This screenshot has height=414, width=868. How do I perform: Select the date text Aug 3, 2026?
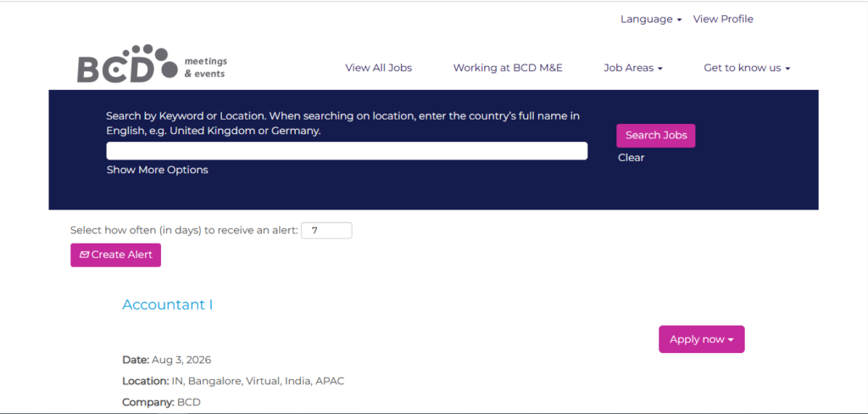(181, 361)
